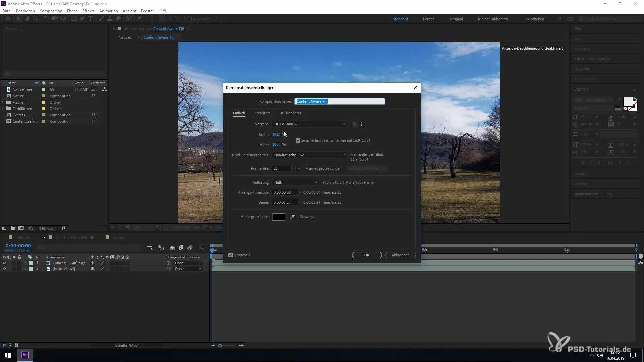The width and height of the screenshot is (644, 362).
Task: Select the Clone Stamp tool
Action: tap(110, 19)
